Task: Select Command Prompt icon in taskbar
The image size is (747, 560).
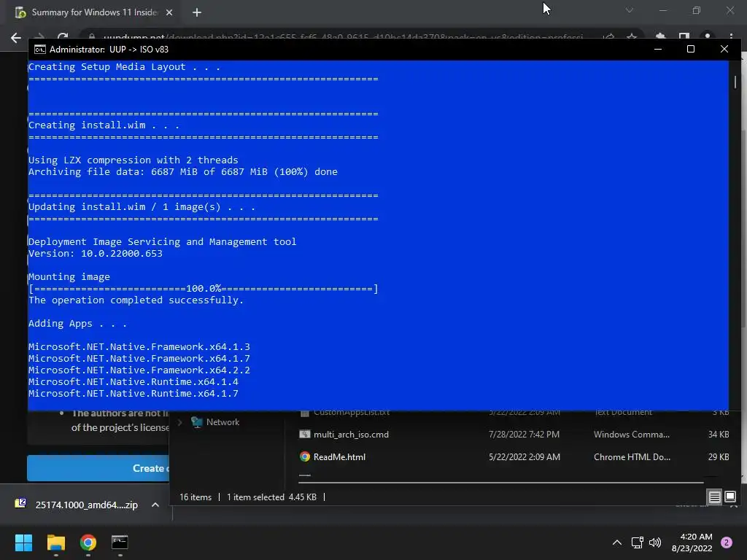Action: pos(120,542)
